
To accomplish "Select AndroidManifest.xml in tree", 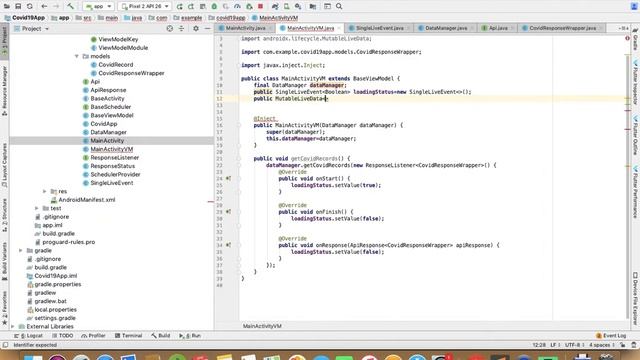I will (x=87, y=200).
